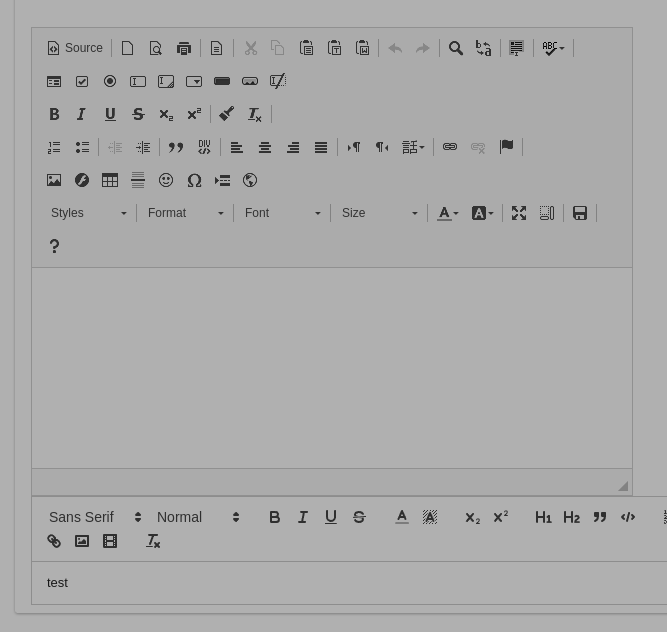Click the Anchor flag icon

coord(506,147)
